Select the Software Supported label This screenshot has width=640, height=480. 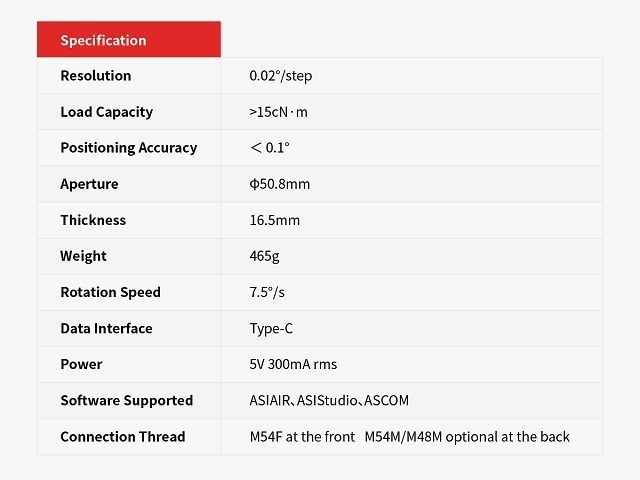[126, 400]
